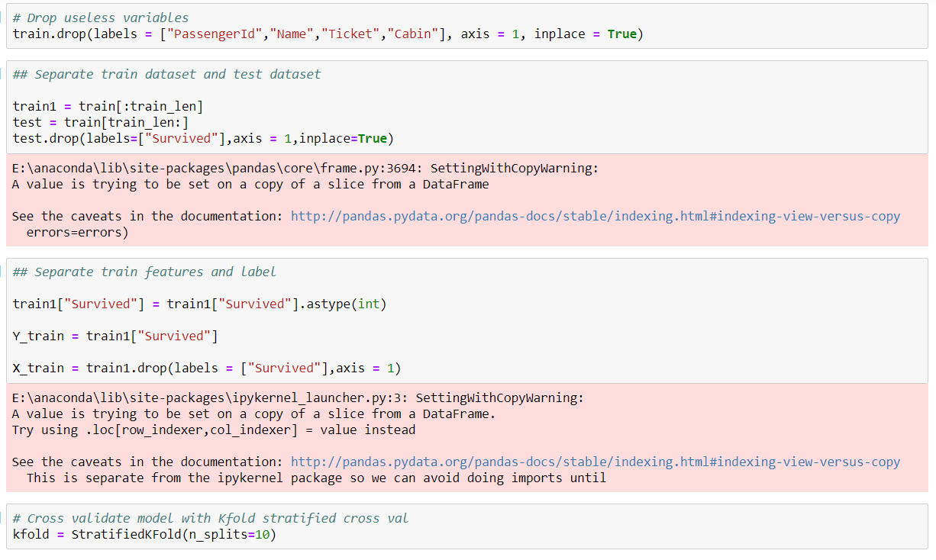The image size is (936, 560).
Task: Click the line 'Y_train = train1["Survived"]'
Action: click(115, 336)
